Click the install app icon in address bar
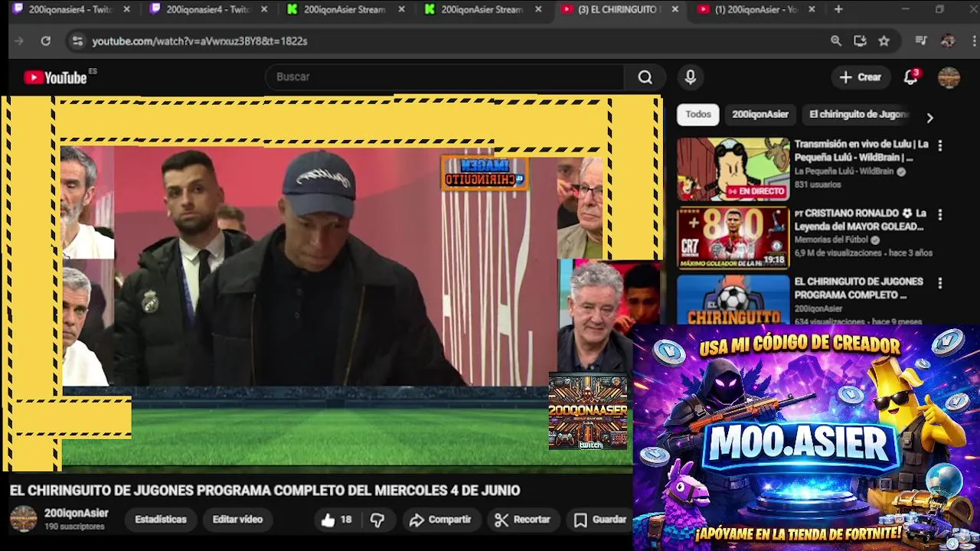The width and height of the screenshot is (980, 551). pyautogui.click(x=860, y=41)
